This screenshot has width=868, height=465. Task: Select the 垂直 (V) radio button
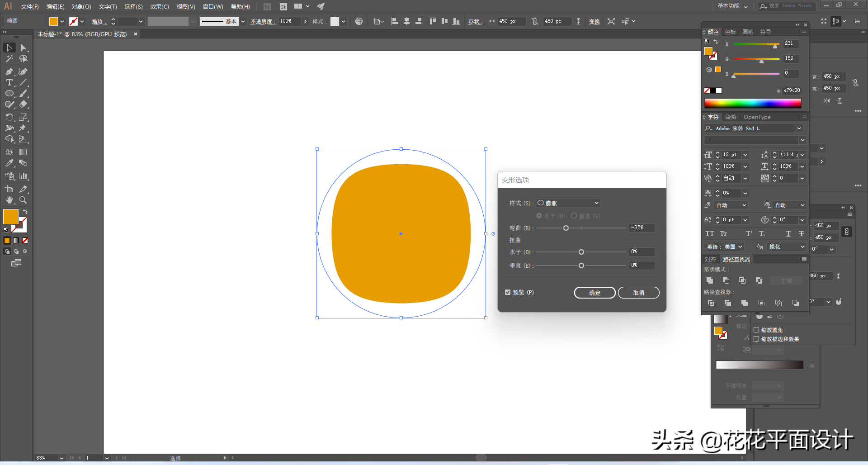(x=574, y=216)
